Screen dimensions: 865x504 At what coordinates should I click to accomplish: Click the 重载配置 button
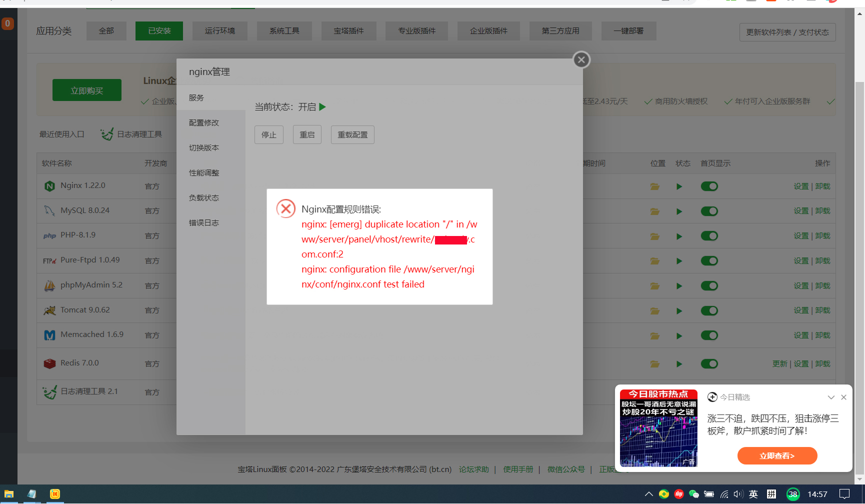(352, 135)
